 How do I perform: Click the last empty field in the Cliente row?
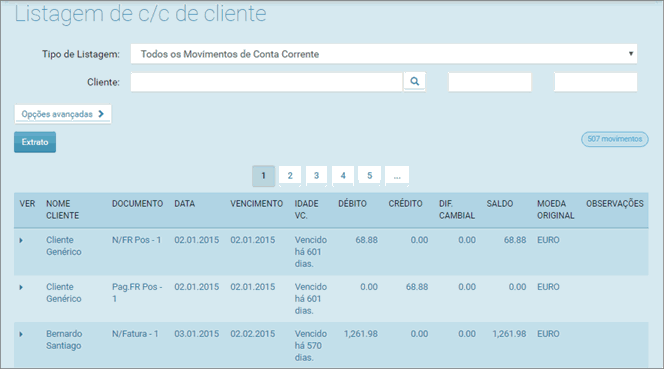tap(595, 82)
